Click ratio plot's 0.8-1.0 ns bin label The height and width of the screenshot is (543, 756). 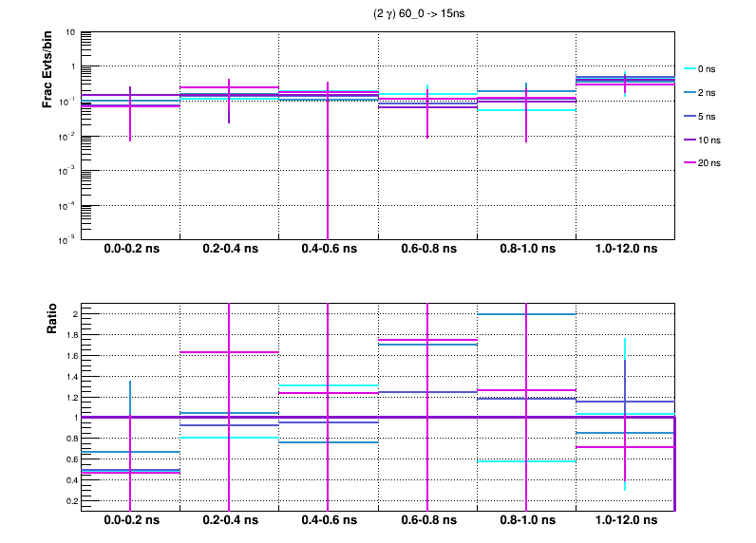click(525, 521)
